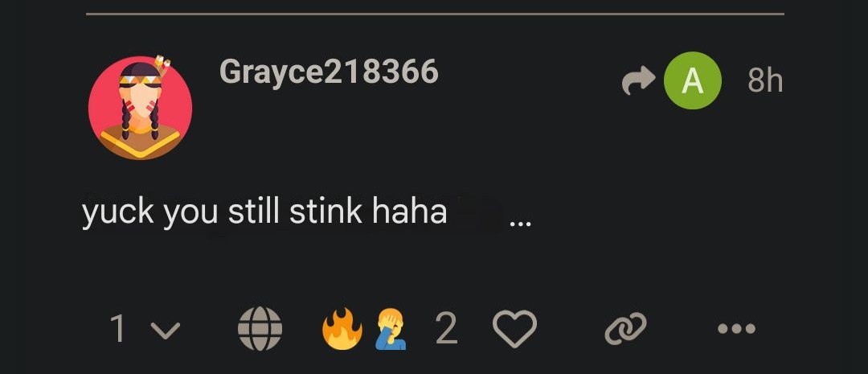Copy the comment link via the chain icon
The height and width of the screenshot is (374, 868).
click(625, 328)
